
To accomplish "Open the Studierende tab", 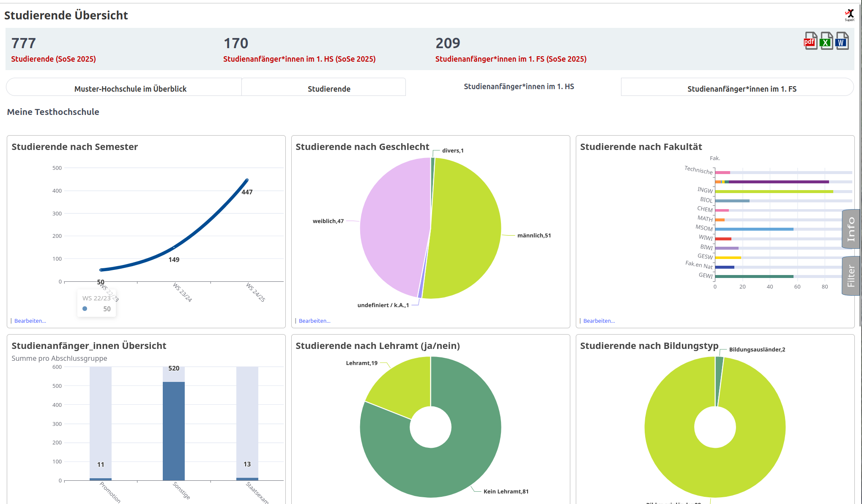I will pos(329,89).
